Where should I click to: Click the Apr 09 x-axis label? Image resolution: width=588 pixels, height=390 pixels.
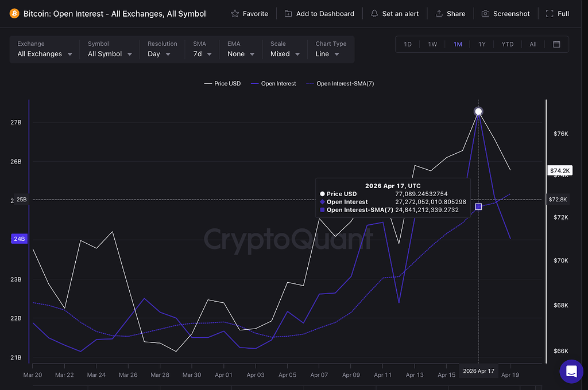tap(351, 375)
